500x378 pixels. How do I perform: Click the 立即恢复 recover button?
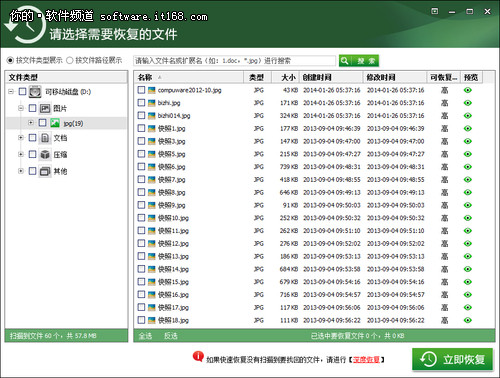pos(452,359)
